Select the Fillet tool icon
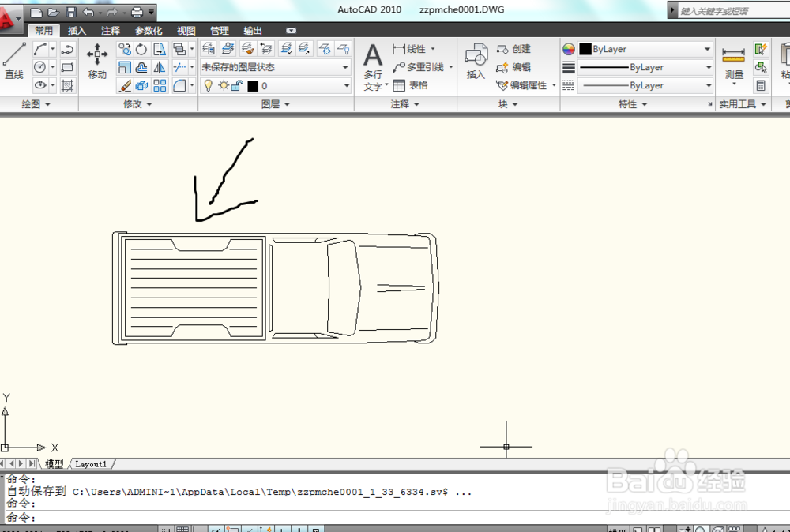The image size is (790, 532). [179, 85]
